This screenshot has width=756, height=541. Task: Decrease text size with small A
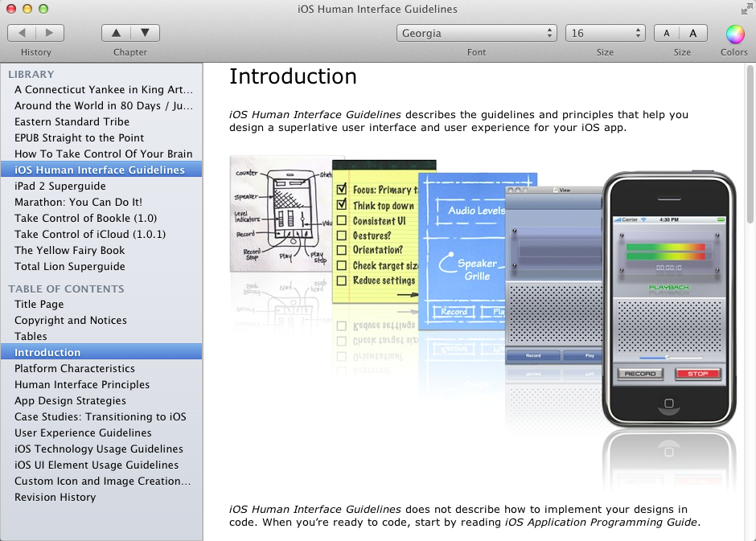(x=667, y=33)
